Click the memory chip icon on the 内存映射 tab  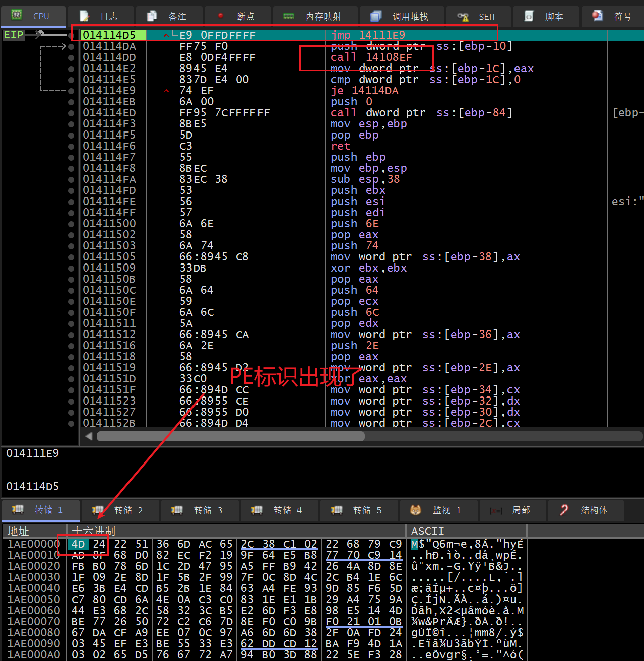[x=289, y=17]
